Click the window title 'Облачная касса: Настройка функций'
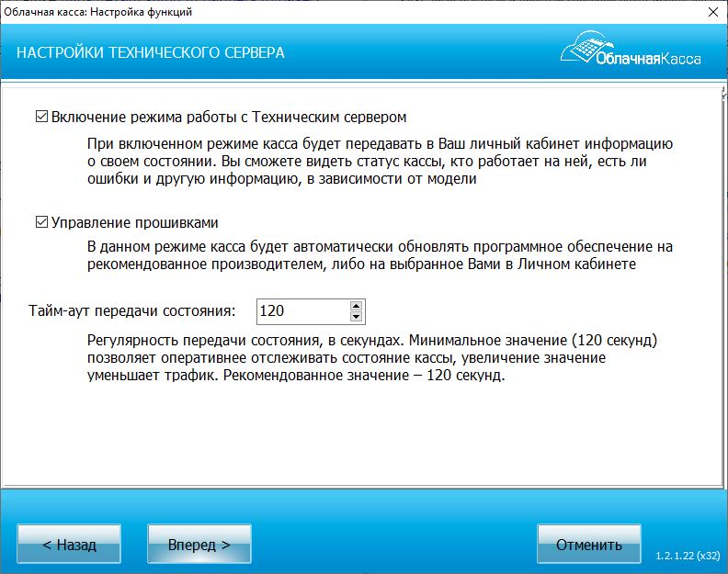728x574 pixels. coord(97,12)
